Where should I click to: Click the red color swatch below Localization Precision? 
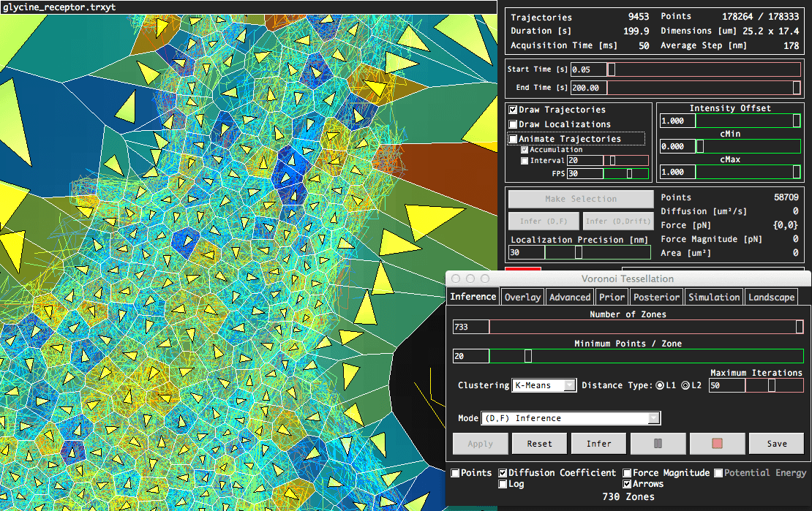522,269
